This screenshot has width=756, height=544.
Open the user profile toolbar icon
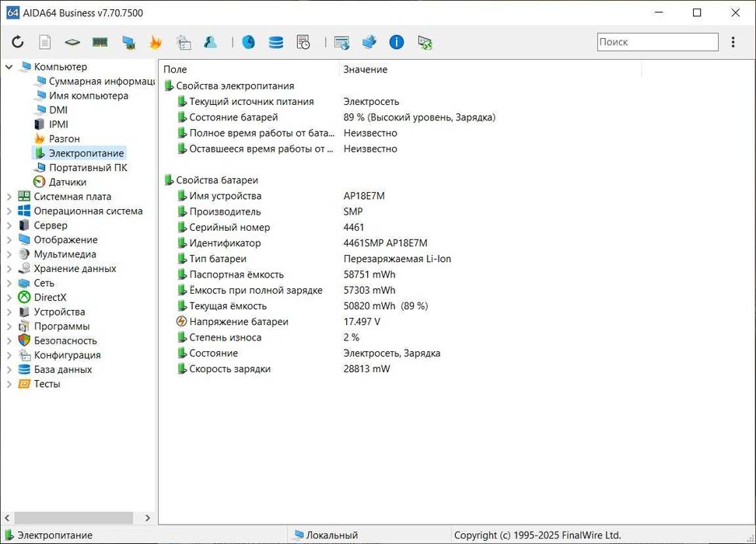[x=210, y=43]
